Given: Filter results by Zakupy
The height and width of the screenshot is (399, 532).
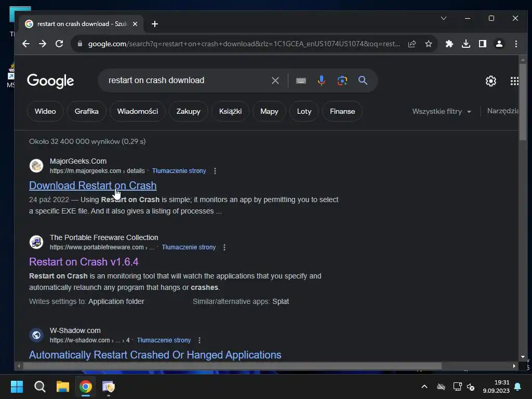Looking at the screenshot, I should click(188, 111).
